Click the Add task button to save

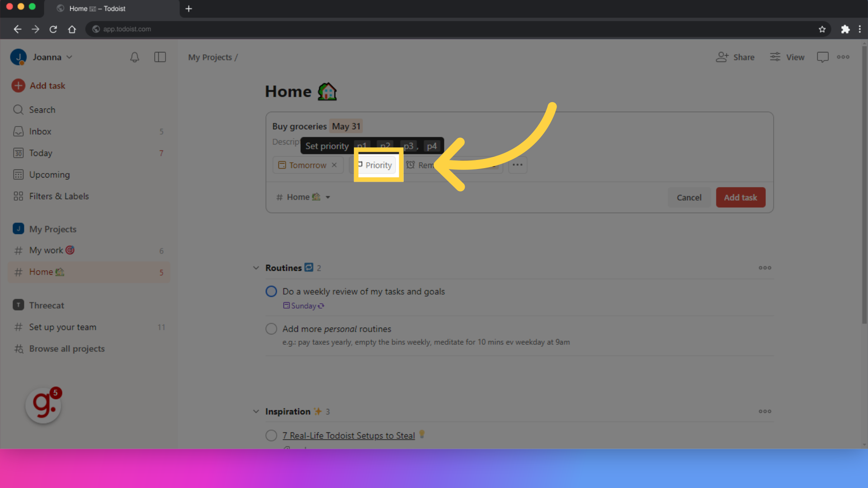pyautogui.click(x=741, y=197)
